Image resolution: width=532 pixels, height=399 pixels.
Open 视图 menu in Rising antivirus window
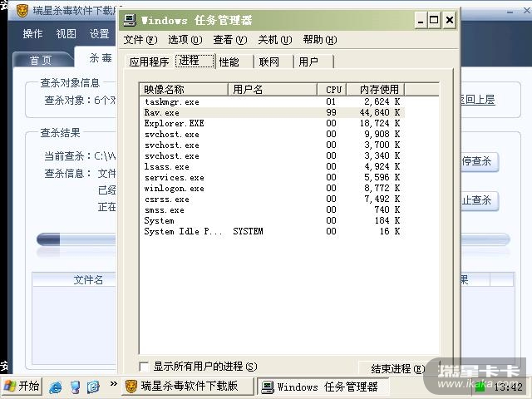[x=66, y=33]
